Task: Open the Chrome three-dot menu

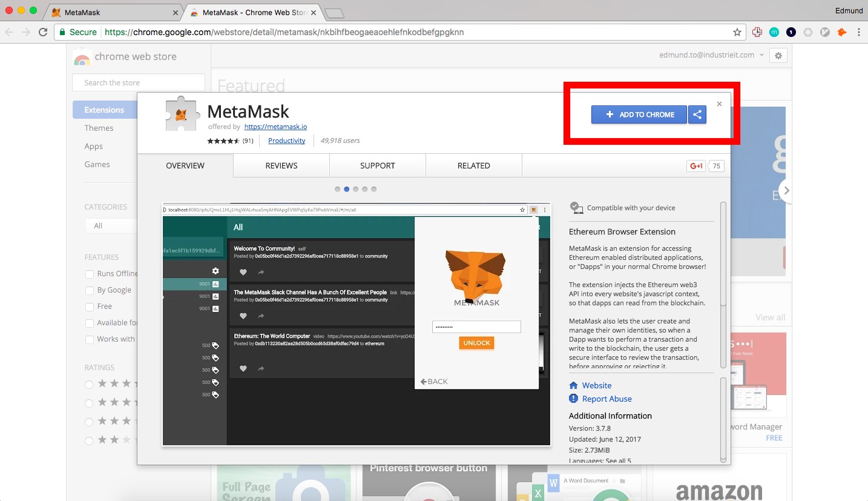Action: click(858, 32)
